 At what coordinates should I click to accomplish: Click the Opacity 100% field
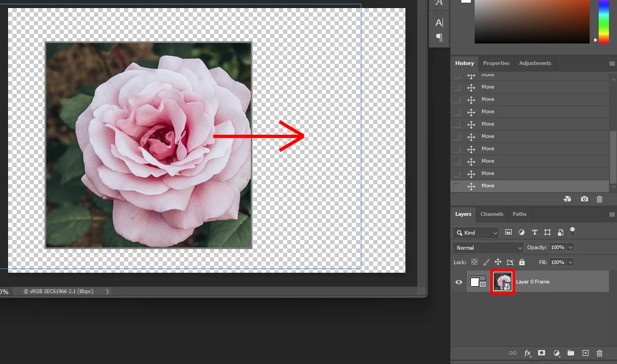pos(557,247)
